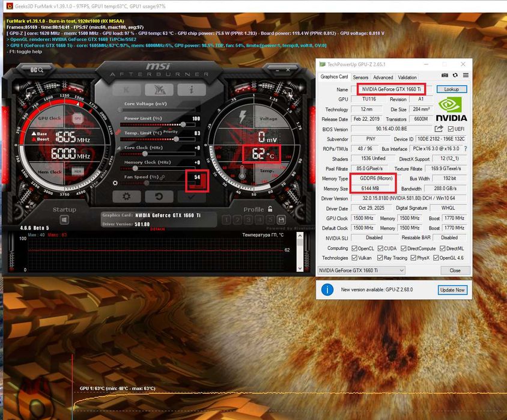Click the MEM chip button in clock gauge
The image size is (507, 420).
pos(77,171)
